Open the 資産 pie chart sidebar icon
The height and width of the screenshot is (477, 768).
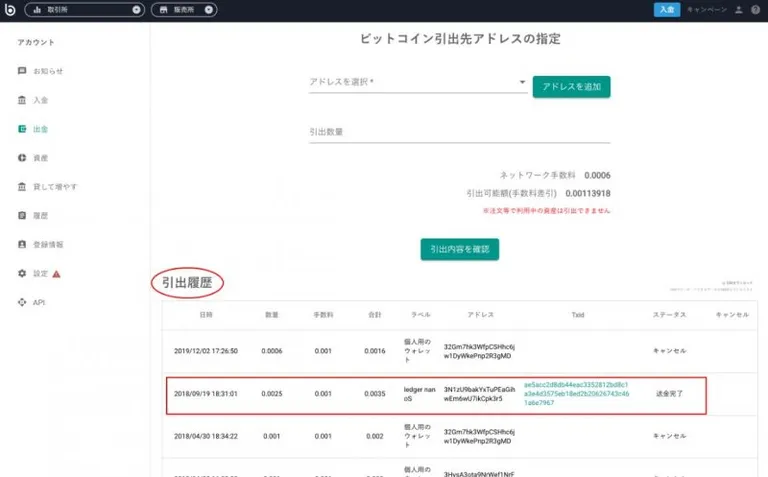tap(22, 158)
